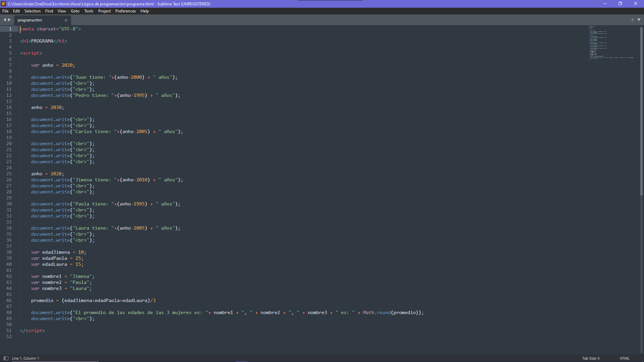644x362 pixels.
Task: Restore down the Sublime Text window
Action: pyautogui.click(x=620, y=4)
